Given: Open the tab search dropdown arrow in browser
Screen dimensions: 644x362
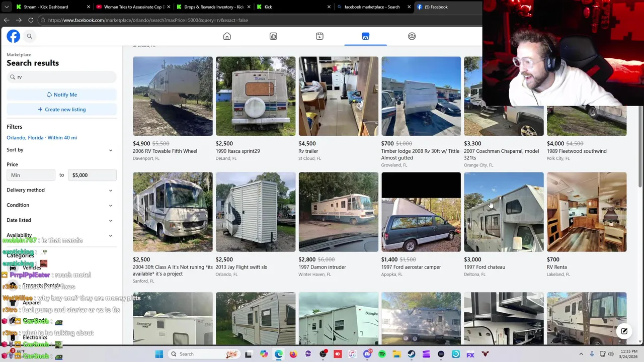Looking at the screenshot, I should click(6, 7).
